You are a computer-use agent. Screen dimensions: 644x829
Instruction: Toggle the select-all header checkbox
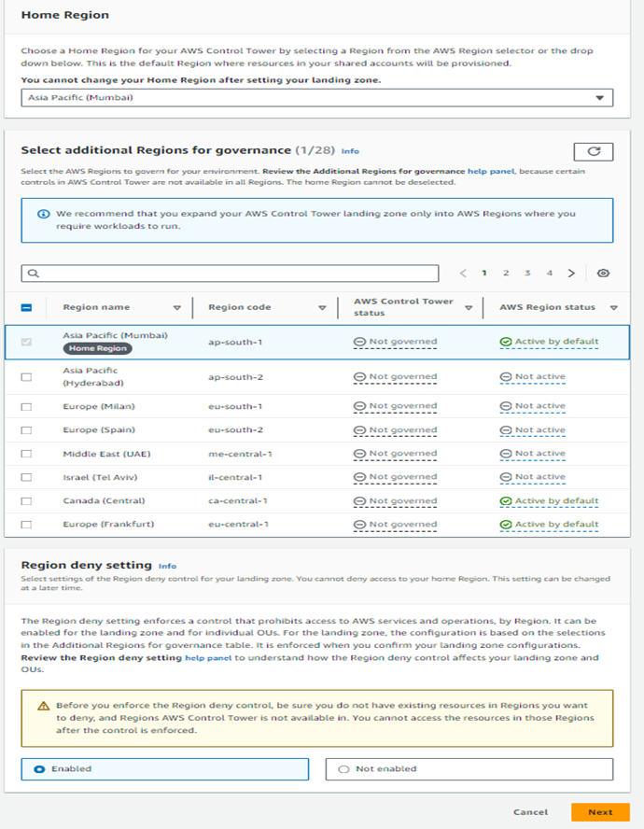[x=26, y=308]
